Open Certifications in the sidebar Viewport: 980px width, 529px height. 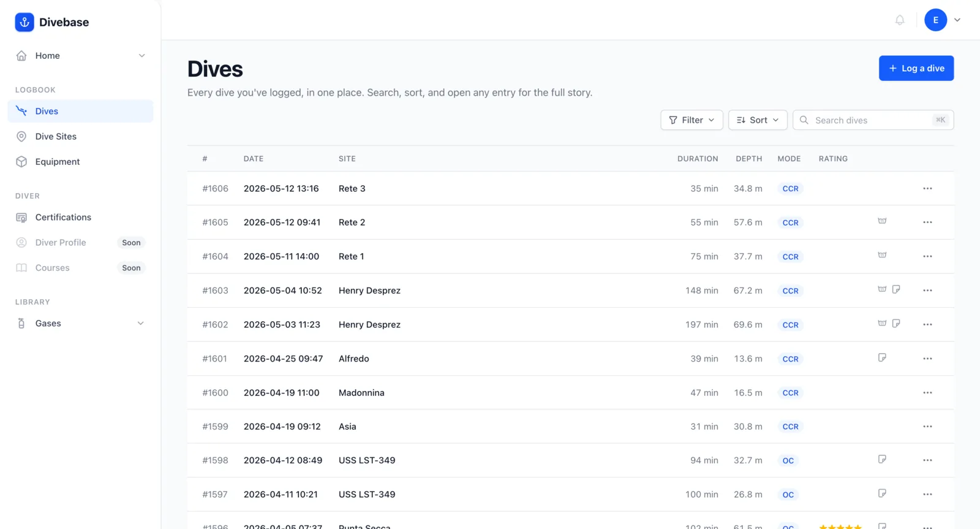tap(80, 218)
